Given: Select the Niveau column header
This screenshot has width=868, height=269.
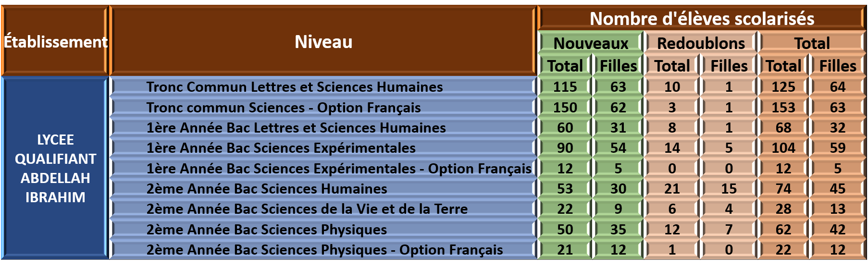Looking at the screenshot, I should (x=323, y=41).
